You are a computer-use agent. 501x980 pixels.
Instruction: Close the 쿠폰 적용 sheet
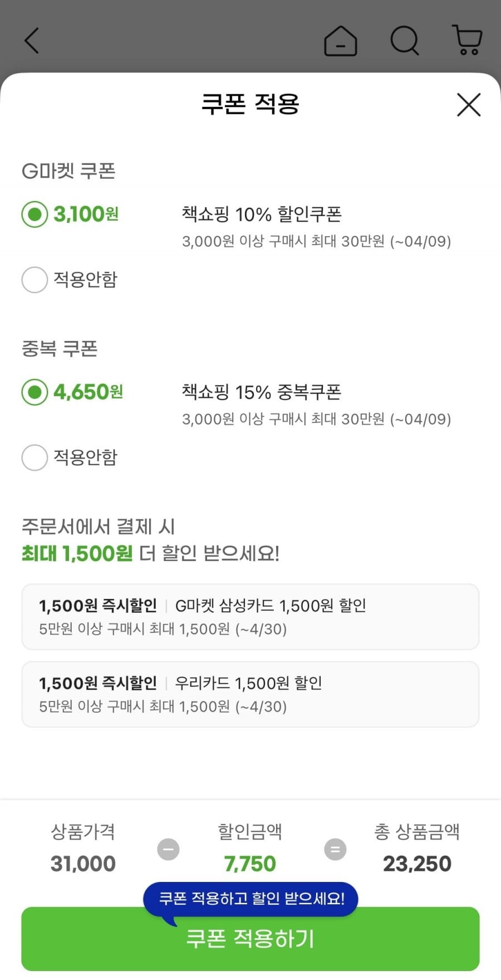click(468, 105)
